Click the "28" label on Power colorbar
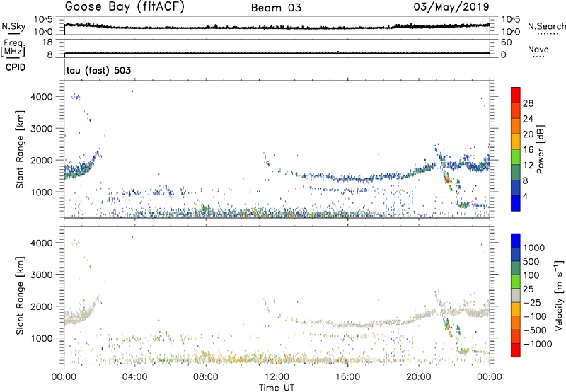 click(528, 103)
